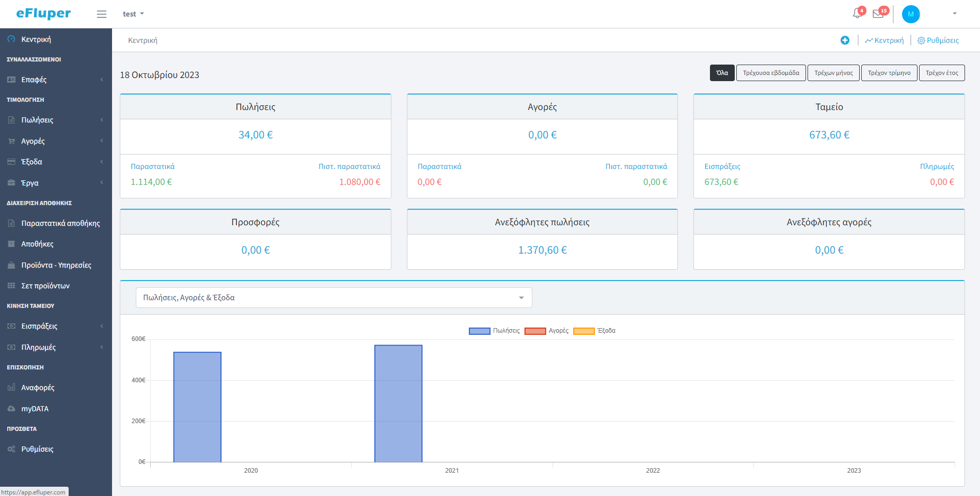This screenshot has width=980, height=496.
Task: Open the notifications bell
Action: [857, 13]
